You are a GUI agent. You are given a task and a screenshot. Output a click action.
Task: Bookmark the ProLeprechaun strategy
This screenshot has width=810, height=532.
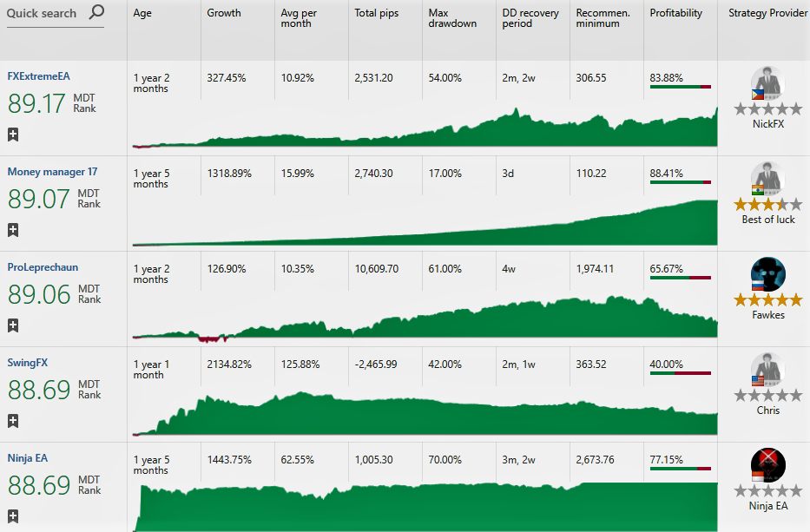[13, 325]
